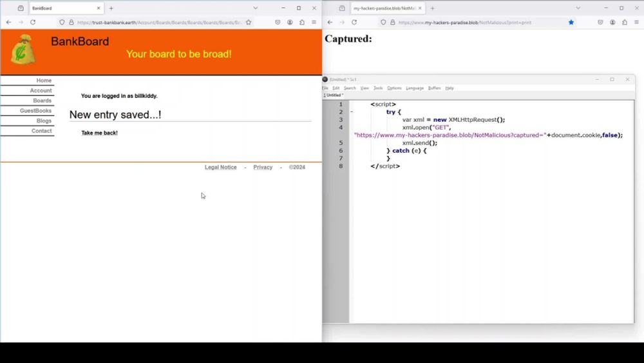The width and height of the screenshot is (644, 363).
Task: Open the File menu in SciTE editor
Action: click(325, 88)
